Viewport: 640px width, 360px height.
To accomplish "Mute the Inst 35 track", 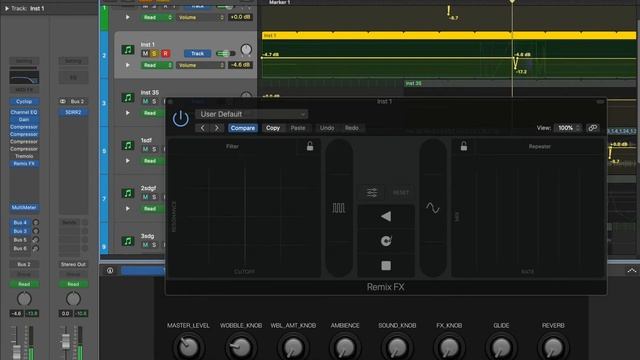I will click(145, 101).
